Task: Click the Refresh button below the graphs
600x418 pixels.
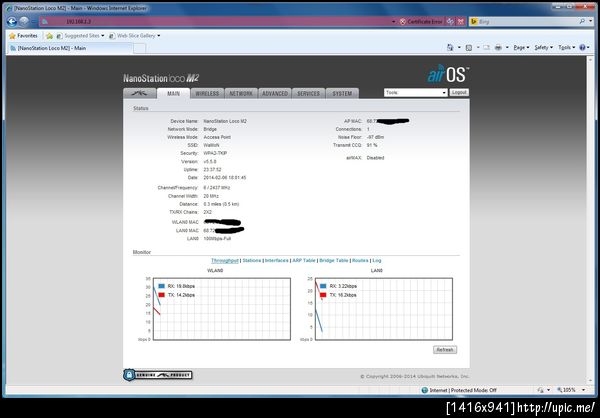Action: [445, 349]
